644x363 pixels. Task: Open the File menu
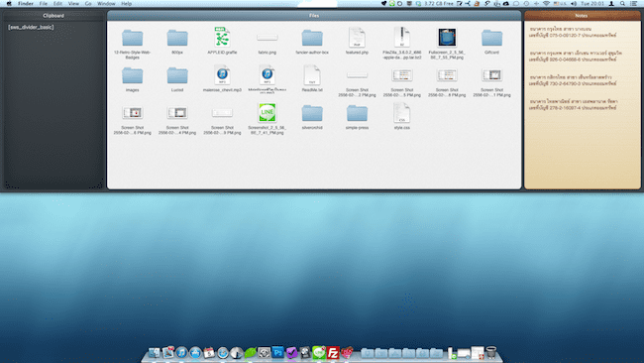tap(44, 4)
